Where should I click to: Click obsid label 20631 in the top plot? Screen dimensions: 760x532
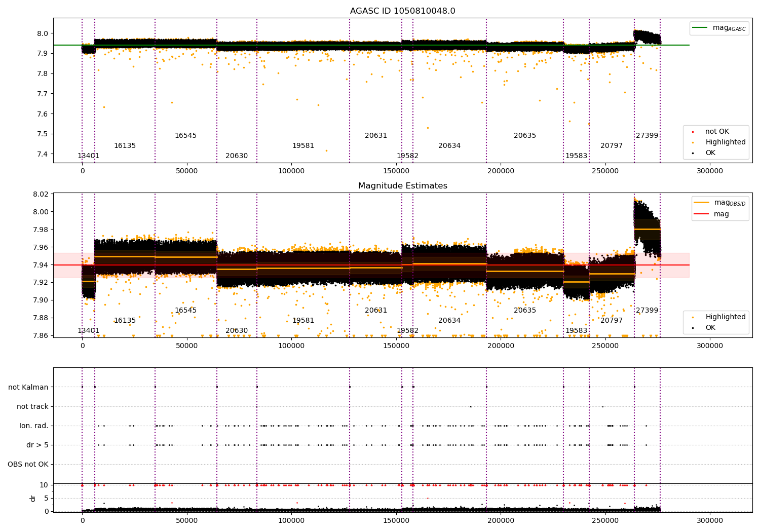[x=376, y=136]
